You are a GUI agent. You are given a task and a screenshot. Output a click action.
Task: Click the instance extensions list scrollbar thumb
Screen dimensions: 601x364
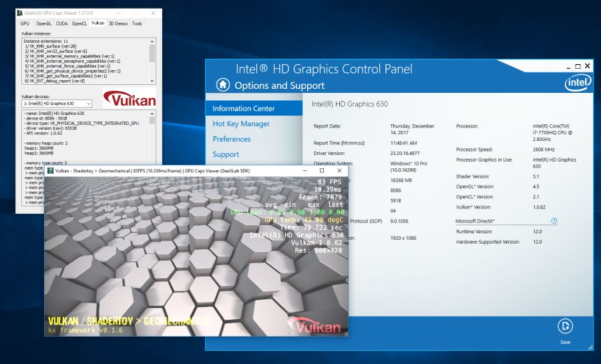click(152, 53)
